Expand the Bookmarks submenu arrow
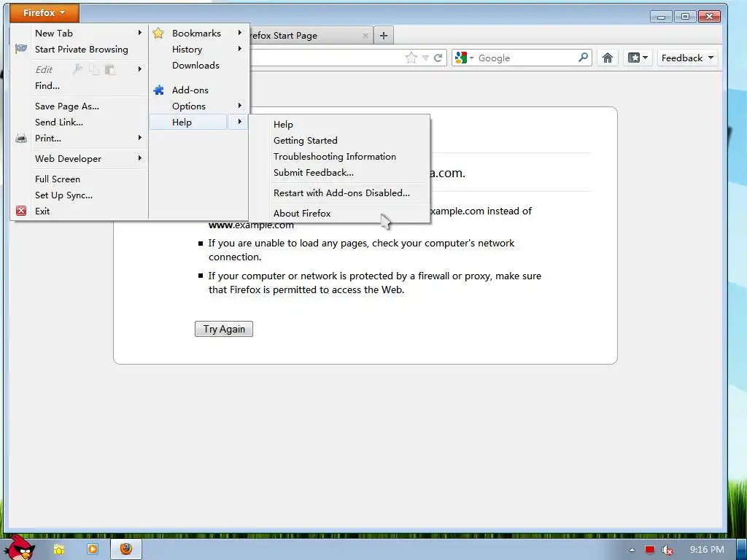747x560 pixels. pyautogui.click(x=239, y=32)
